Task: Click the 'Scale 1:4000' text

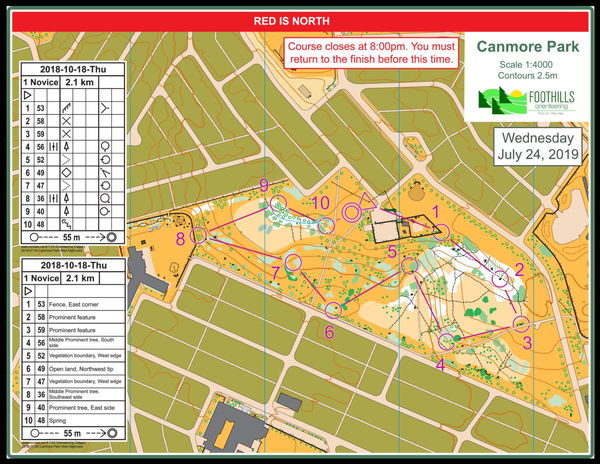Action: point(526,65)
